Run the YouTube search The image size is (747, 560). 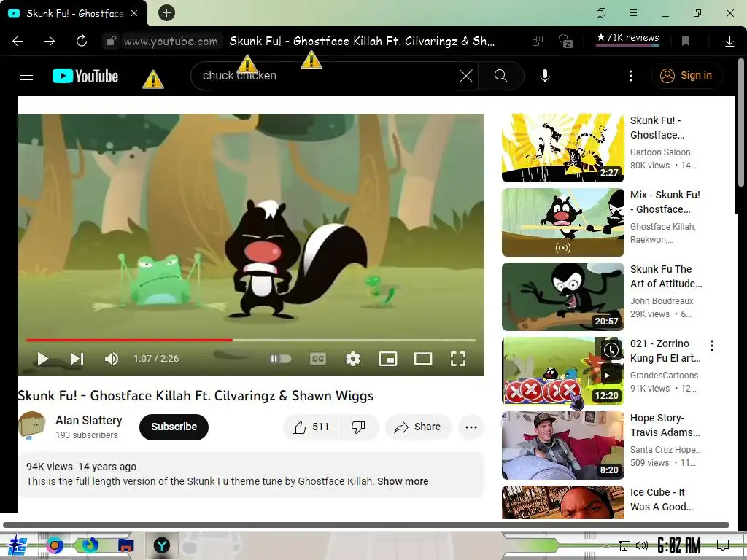pyautogui.click(x=500, y=76)
